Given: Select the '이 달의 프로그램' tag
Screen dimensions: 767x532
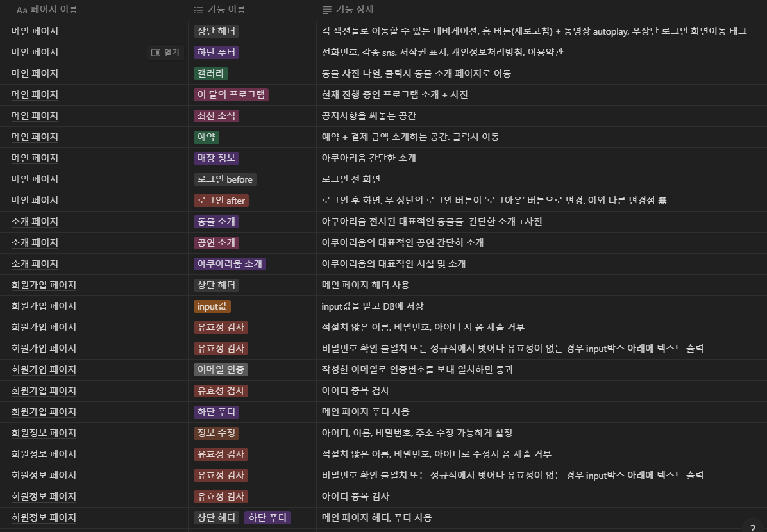Looking at the screenshot, I should tap(231, 94).
